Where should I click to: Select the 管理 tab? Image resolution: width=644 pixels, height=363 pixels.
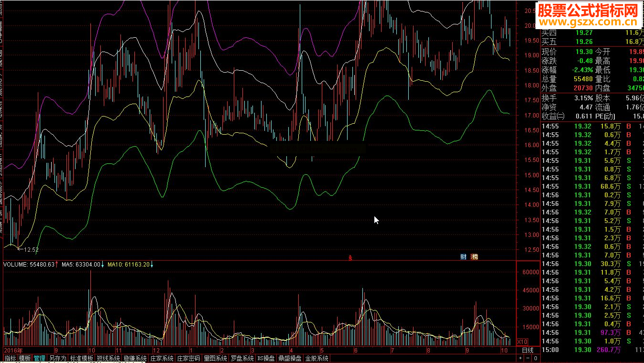39,358
